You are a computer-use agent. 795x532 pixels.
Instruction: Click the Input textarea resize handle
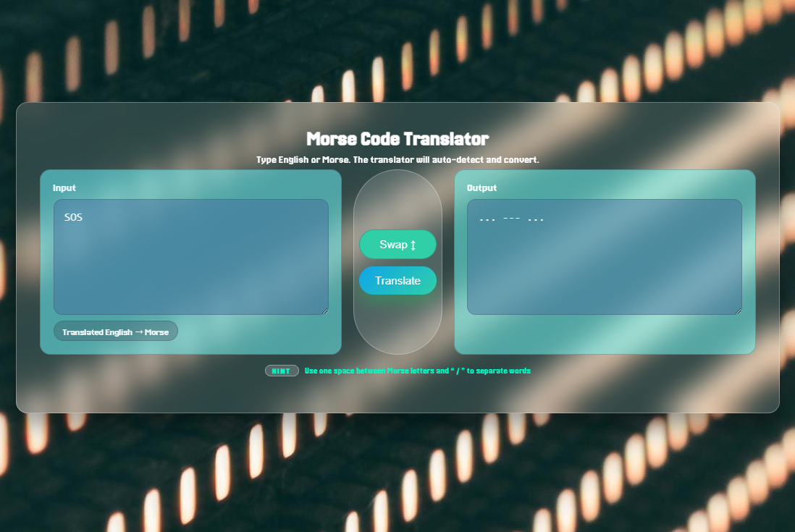click(325, 311)
